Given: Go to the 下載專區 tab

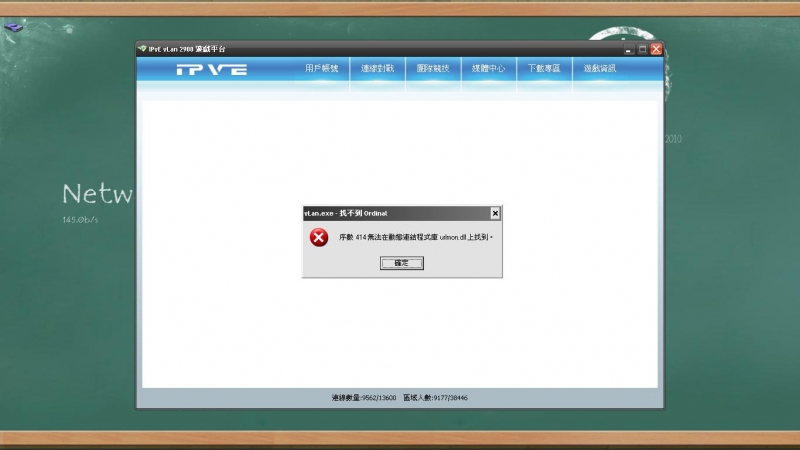Looking at the screenshot, I should pyautogui.click(x=544, y=68).
